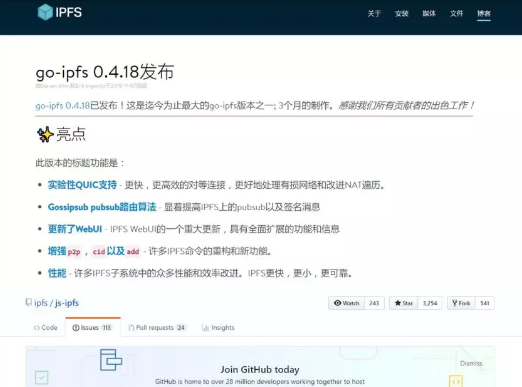Click the Join GitHub today heading
Screen dimensions: 522x387
pyautogui.click(x=260, y=369)
